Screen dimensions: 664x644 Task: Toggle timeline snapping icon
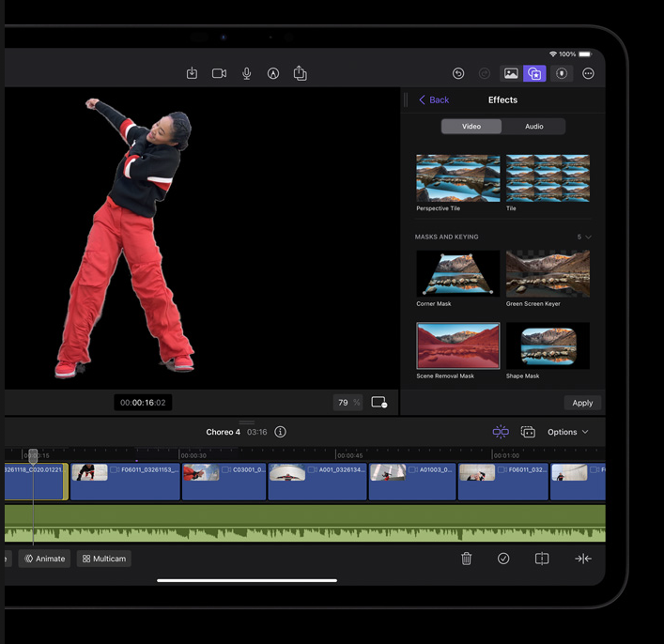tap(501, 432)
